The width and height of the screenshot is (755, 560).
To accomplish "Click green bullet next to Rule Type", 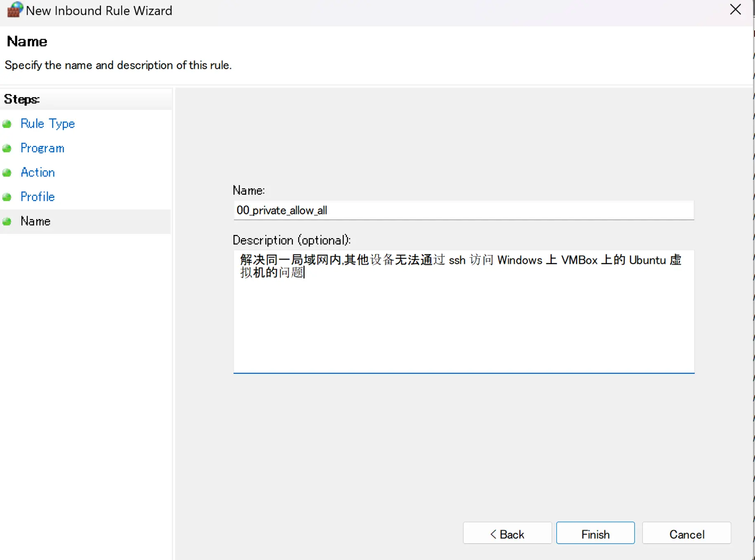I will click(x=7, y=124).
